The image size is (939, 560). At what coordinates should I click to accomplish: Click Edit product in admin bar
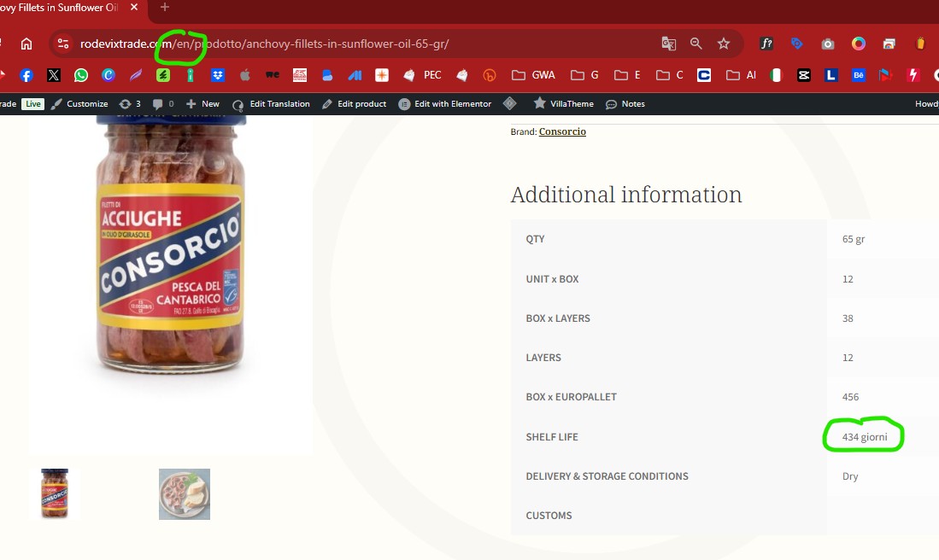[x=354, y=103]
